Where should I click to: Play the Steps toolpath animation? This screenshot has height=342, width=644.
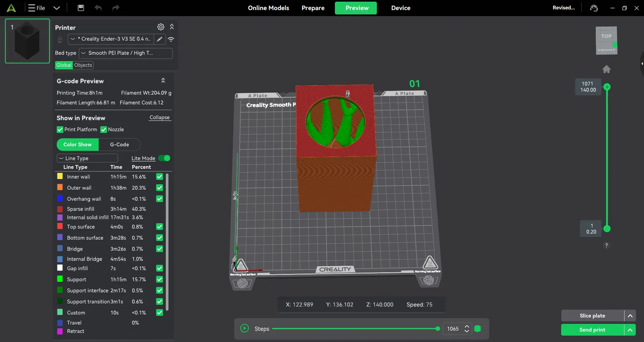pos(244,328)
